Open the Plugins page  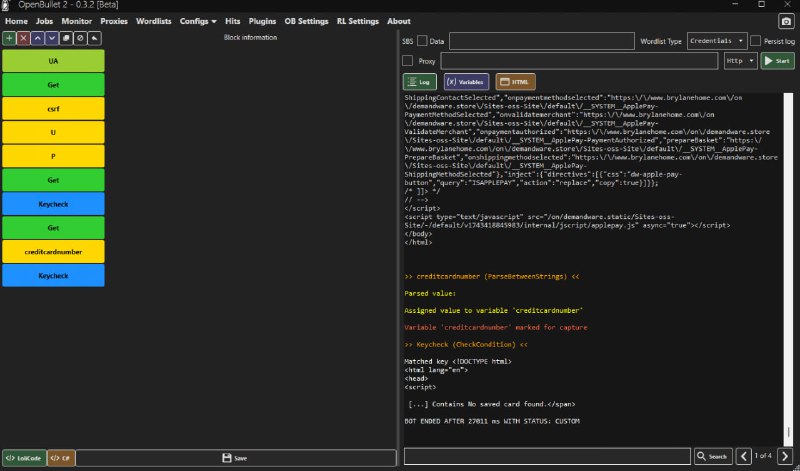(x=262, y=21)
